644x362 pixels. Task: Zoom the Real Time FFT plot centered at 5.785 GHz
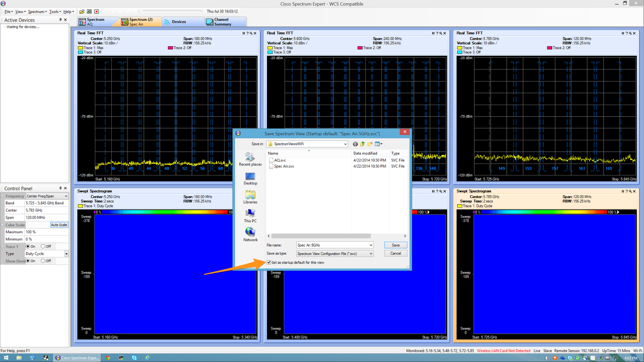[630, 33]
